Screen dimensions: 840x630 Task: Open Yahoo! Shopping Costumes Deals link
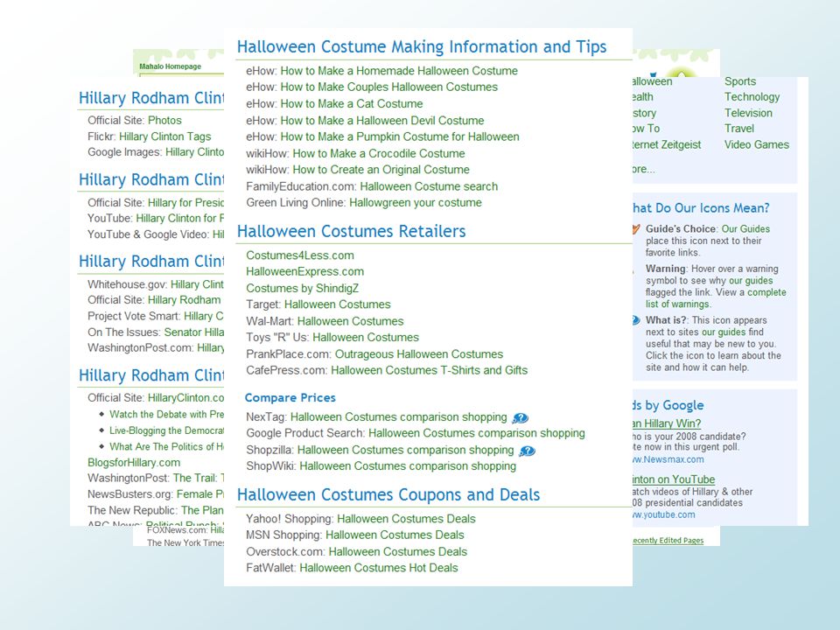tap(406, 519)
